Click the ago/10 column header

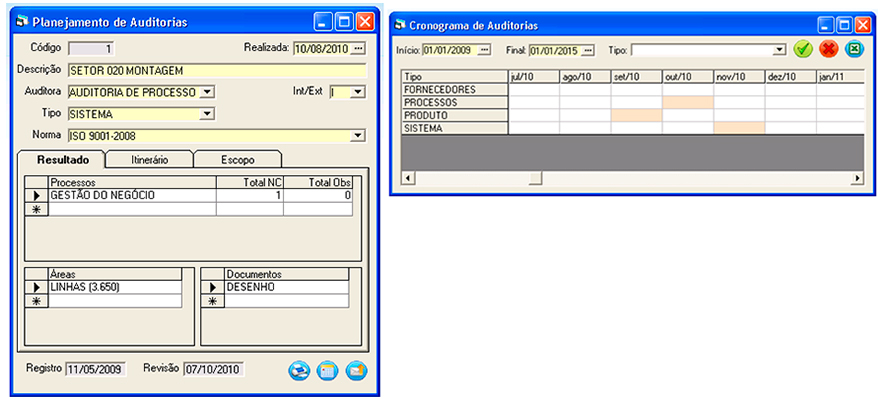[x=585, y=77]
